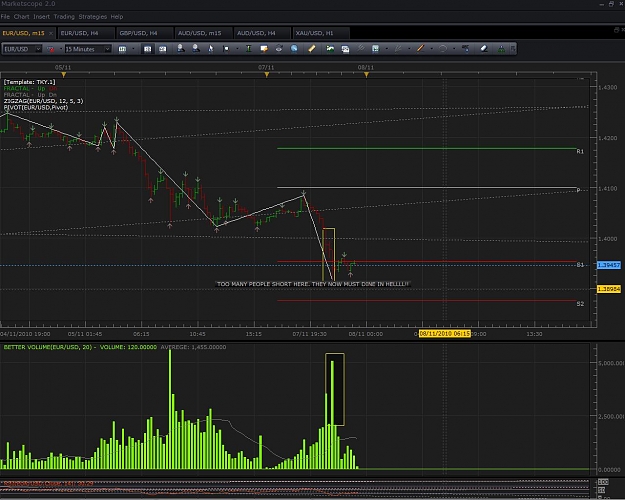The width and height of the screenshot is (625, 500).
Task: Toggle the highlighted chart view mode button
Action: coord(147,49)
